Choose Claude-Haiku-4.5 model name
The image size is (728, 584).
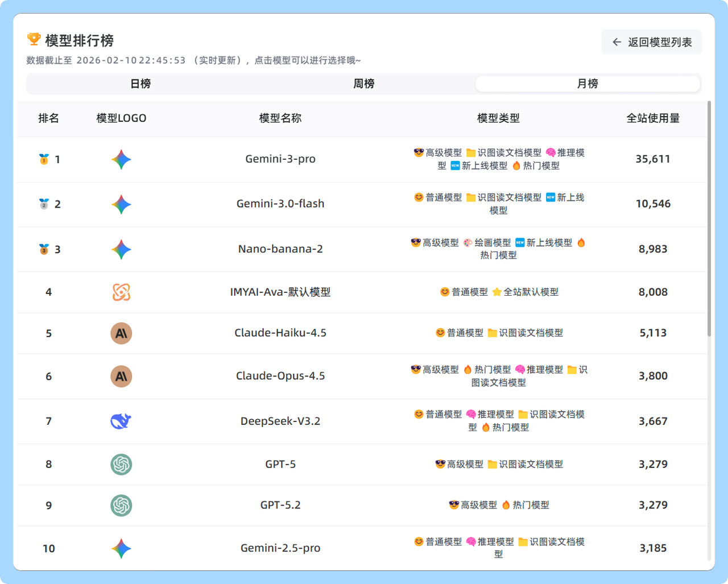280,333
